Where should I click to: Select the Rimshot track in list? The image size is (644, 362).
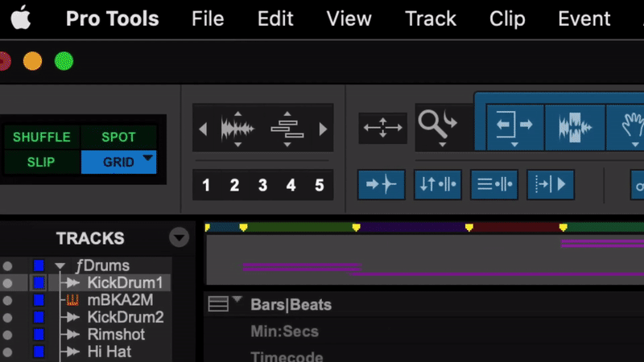[x=116, y=335]
